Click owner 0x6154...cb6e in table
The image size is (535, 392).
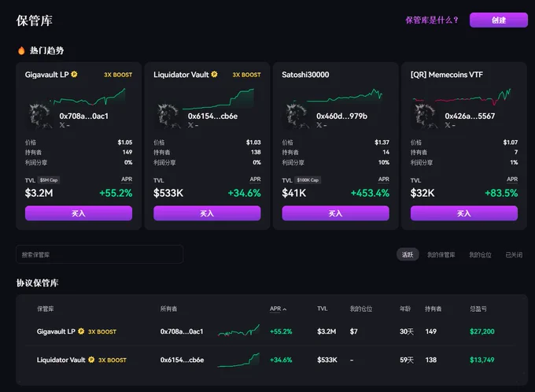click(183, 360)
